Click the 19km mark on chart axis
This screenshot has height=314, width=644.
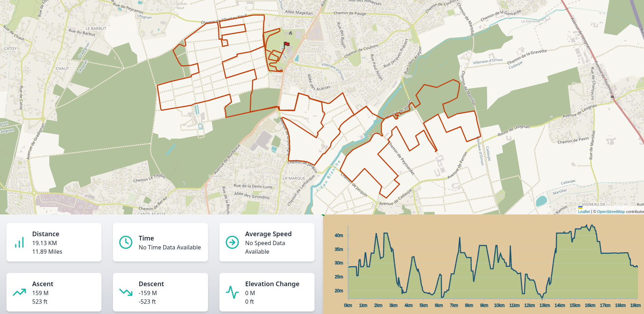point(635,305)
